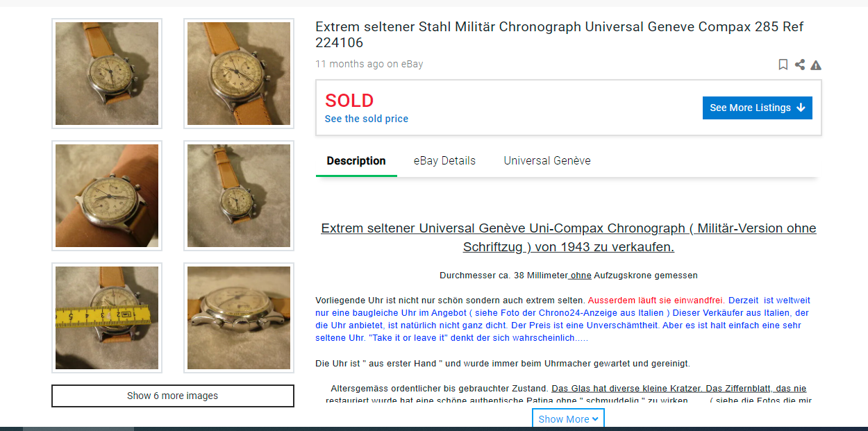868x431 pixels.
Task: Select the Universal Genève tab
Action: (x=547, y=161)
